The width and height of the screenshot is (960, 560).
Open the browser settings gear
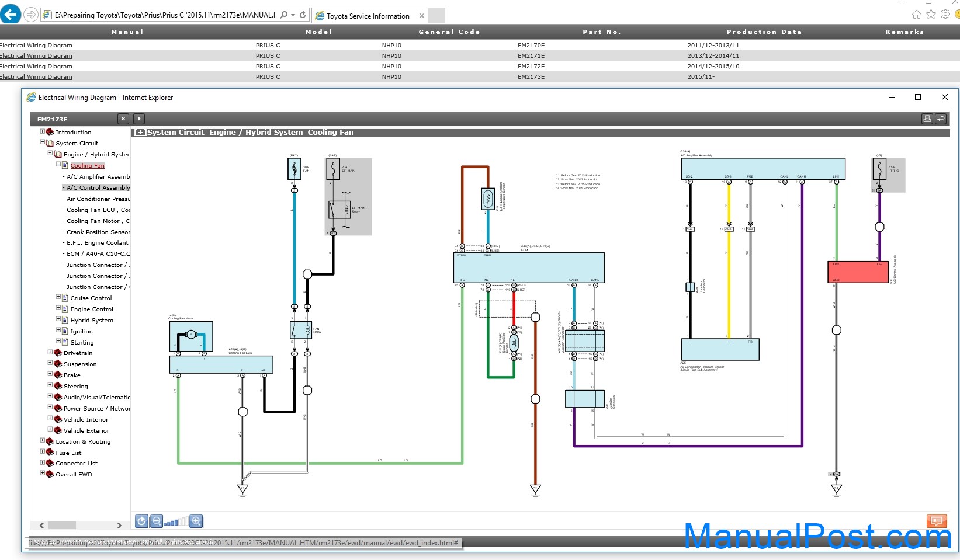coord(945,14)
